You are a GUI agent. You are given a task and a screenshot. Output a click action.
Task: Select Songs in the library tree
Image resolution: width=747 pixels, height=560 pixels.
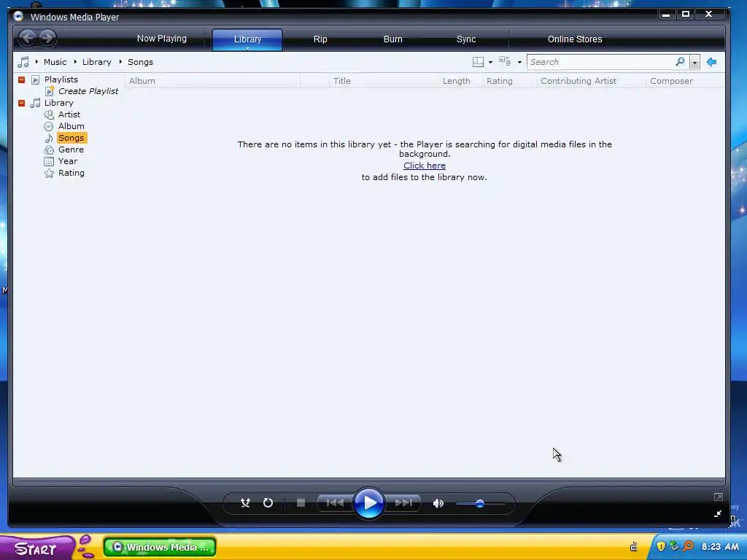[x=71, y=138]
